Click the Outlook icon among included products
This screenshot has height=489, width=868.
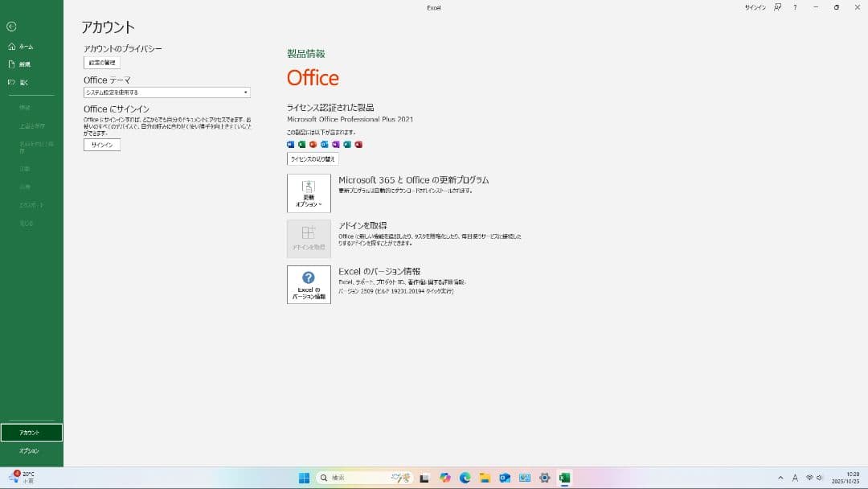[x=325, y=144]
